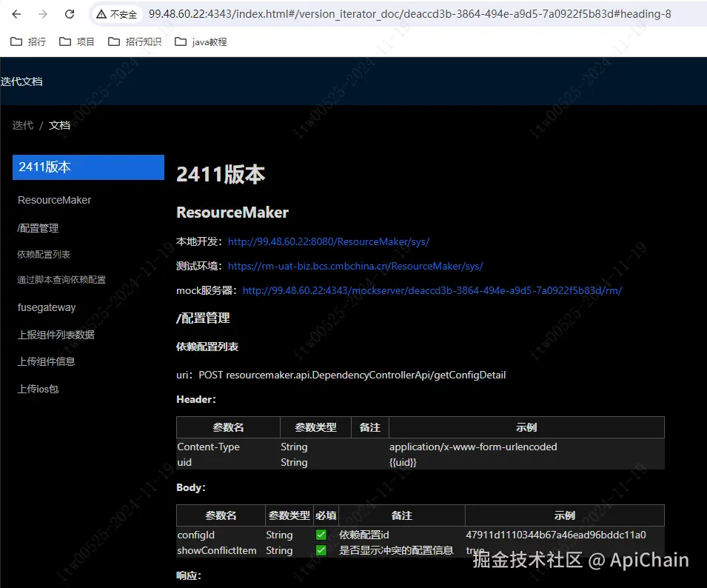Viewport: 707px width, 588px height.
Task: Click the 示例 header in Body table
Action: 565,515
